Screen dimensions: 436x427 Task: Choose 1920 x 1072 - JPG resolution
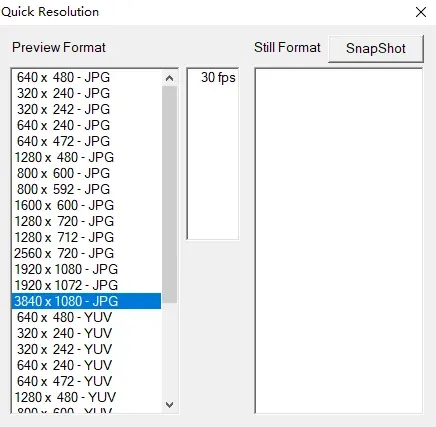pyautogui.click(x=87, y=285)
